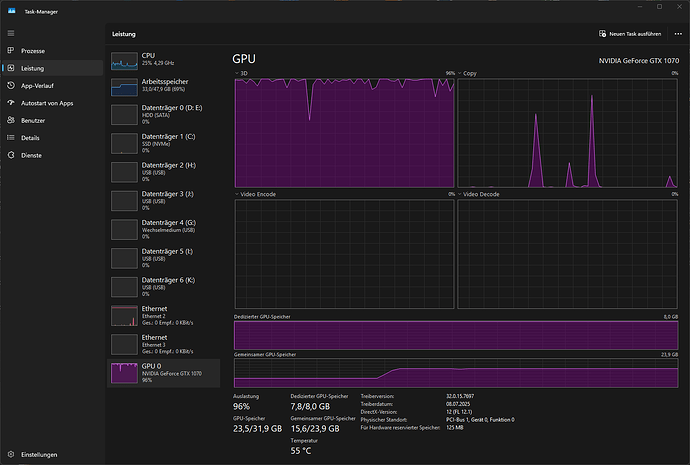This screenshot has height=465, width=690.
Task: Select the Ethernet 3 network entry
Action: click(163, 344)
